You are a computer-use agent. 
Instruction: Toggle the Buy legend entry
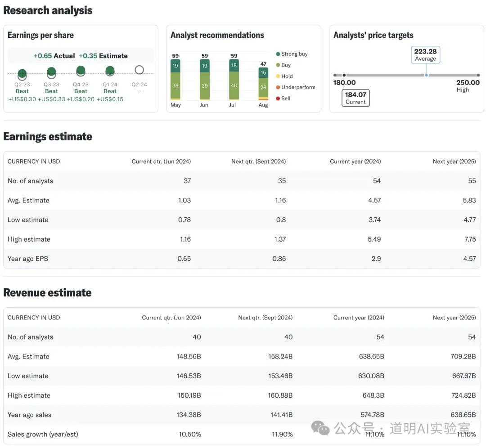click(283, 65)
